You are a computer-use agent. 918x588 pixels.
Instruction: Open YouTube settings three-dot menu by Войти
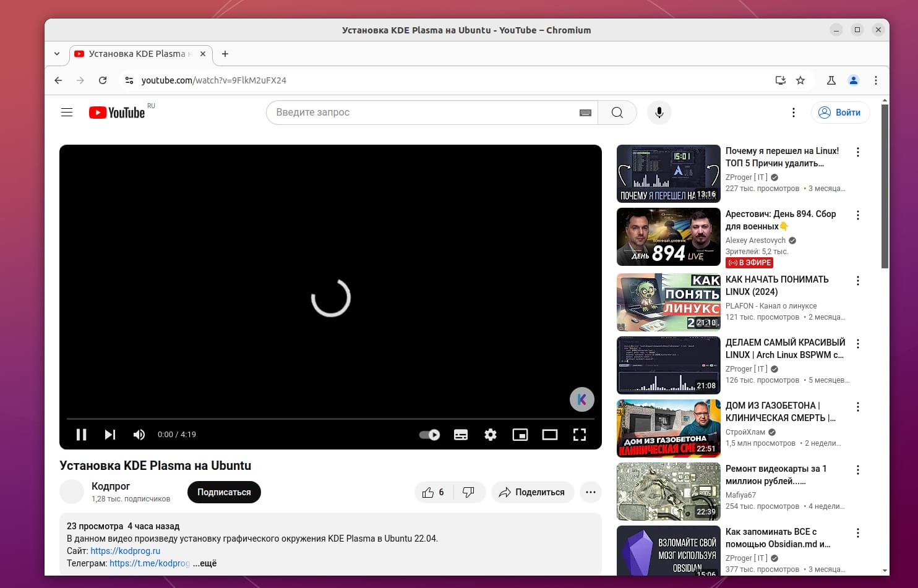pos(794,113)
